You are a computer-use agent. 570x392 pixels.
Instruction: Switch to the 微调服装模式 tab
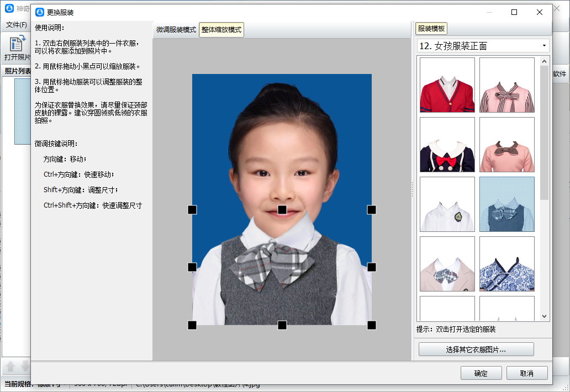tap(176, 30)
